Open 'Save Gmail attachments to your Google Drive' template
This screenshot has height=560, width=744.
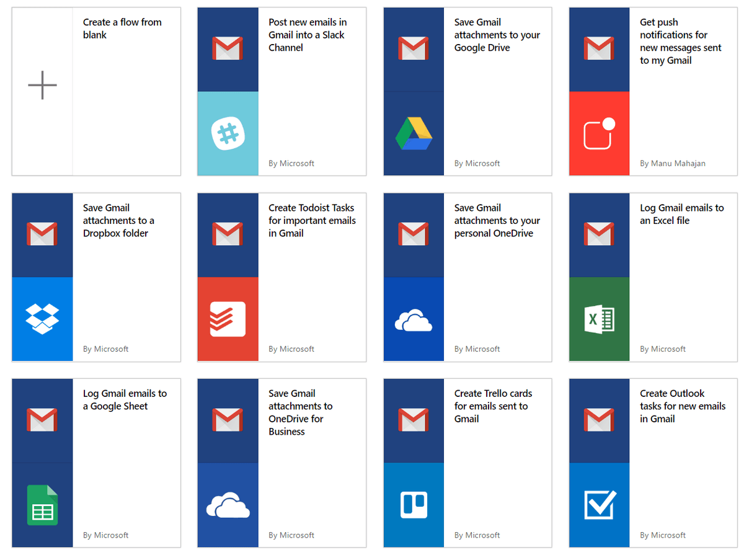click(x=497, y=35)
